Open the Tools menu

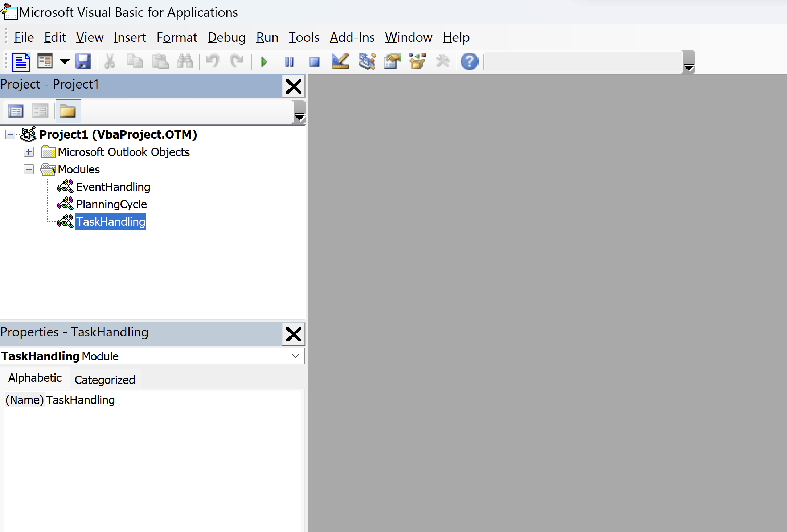pyautogui.click(x=304, y=37)
